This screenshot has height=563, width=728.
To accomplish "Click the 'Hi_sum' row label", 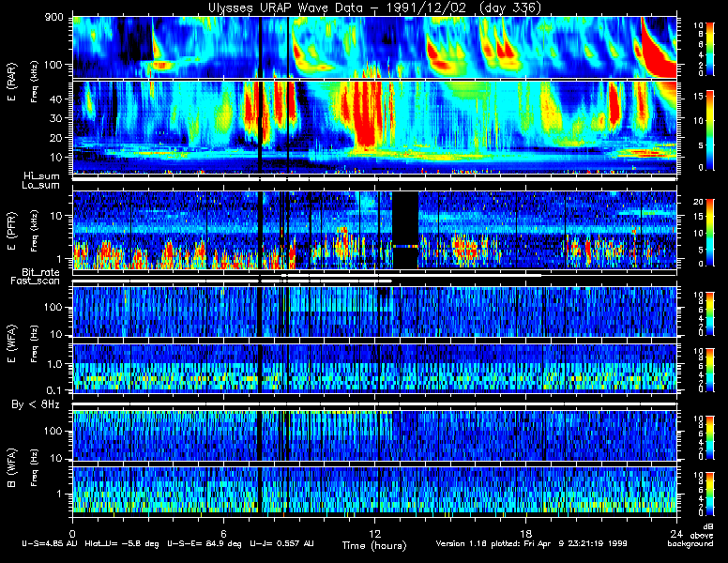I will [x=42, y=175].
